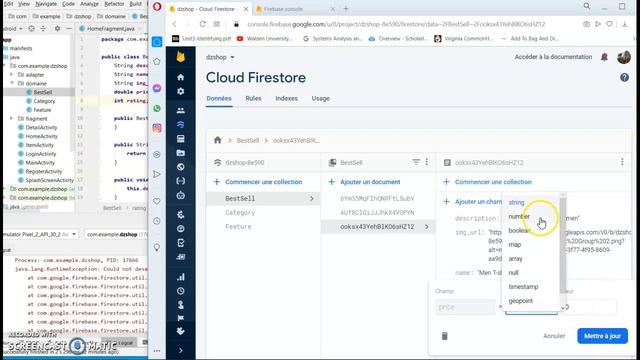Image resolution: width=640 pixels, height=360 pixels.
Task: Select the Category collection
Action: tap(240, 213)
